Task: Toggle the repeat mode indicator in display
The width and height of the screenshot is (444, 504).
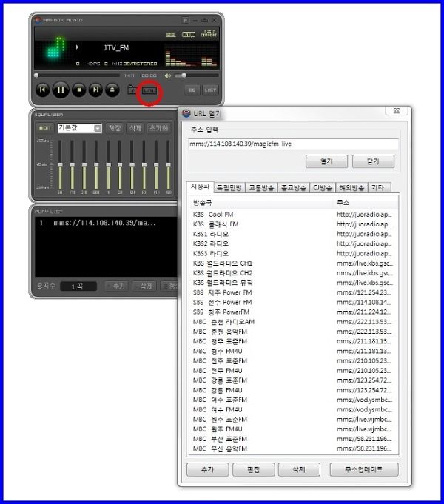Action: click(189, 34)
